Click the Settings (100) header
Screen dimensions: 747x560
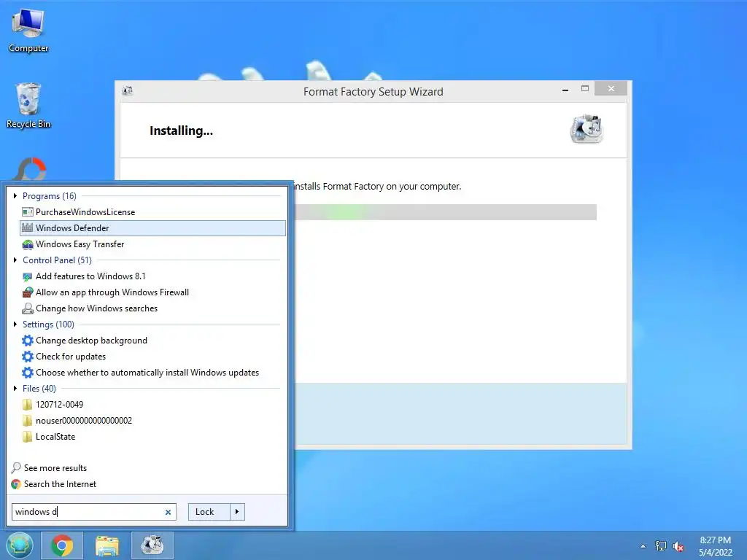49,324
